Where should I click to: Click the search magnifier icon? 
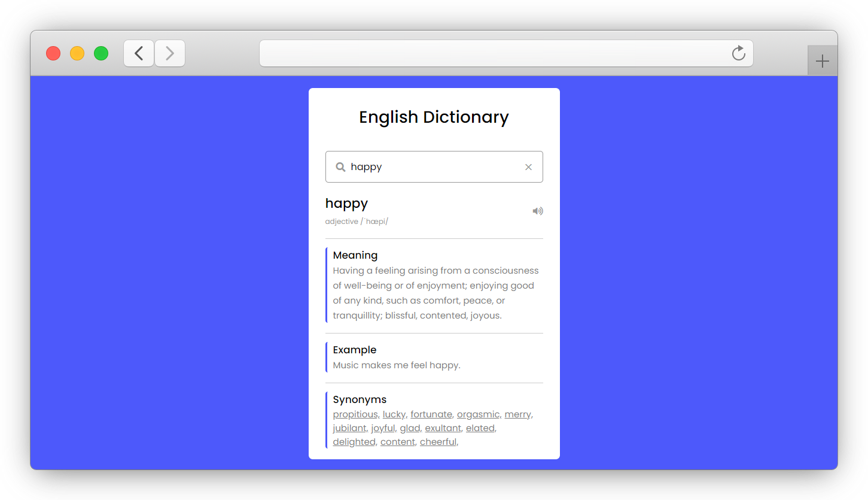pos(340,166)
